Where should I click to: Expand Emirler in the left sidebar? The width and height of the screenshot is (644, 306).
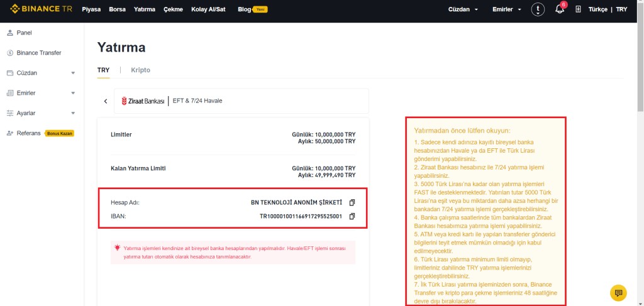(x=73, y=93)
